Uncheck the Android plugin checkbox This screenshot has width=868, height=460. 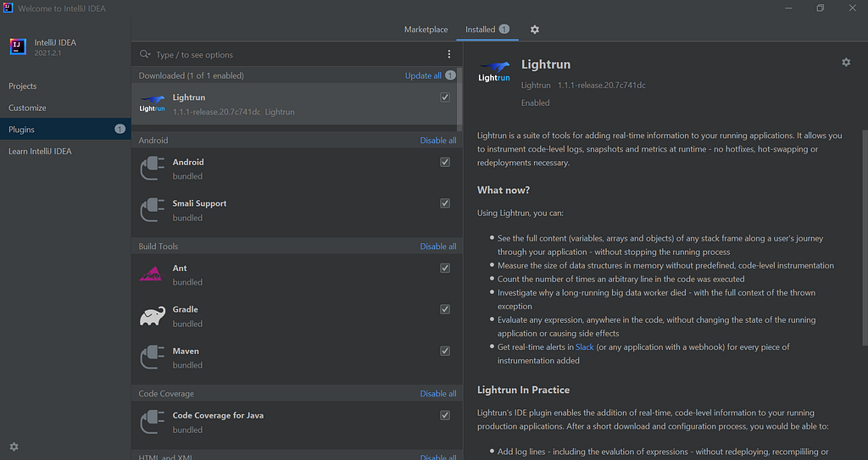pyautogui.click(x=445, y=162)
